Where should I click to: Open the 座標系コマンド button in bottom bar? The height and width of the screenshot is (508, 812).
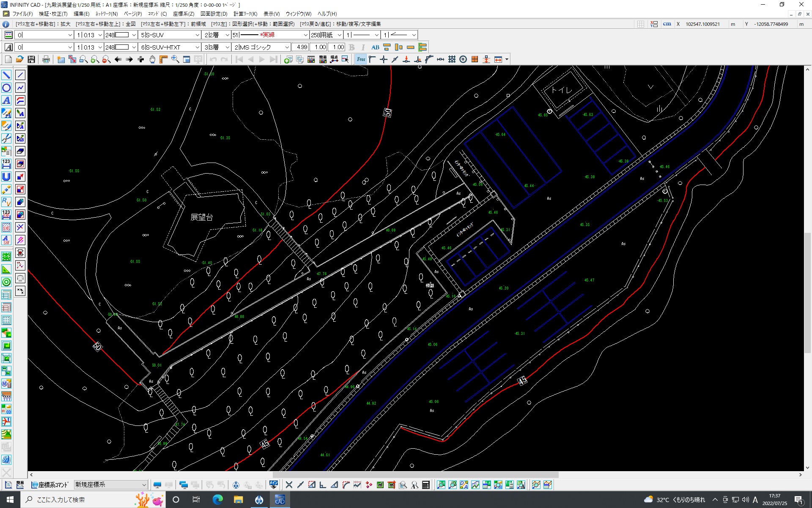[x=50, y=485]
